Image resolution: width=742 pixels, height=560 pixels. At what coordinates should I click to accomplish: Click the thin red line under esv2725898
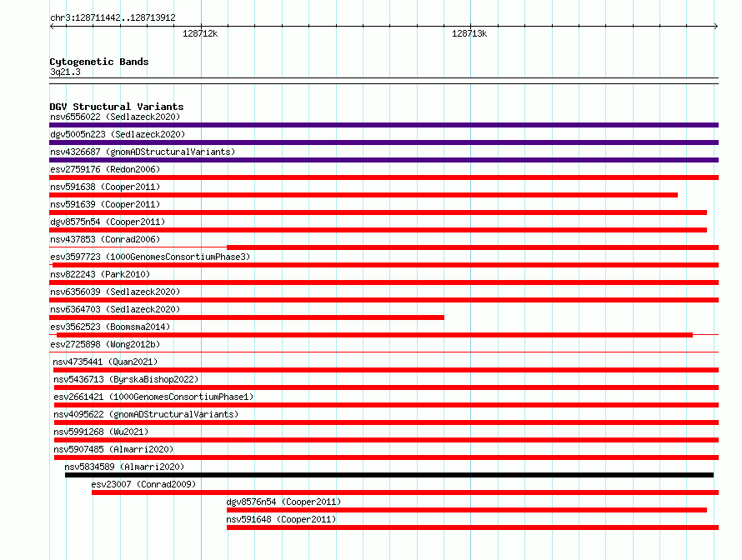click(384, 352)
